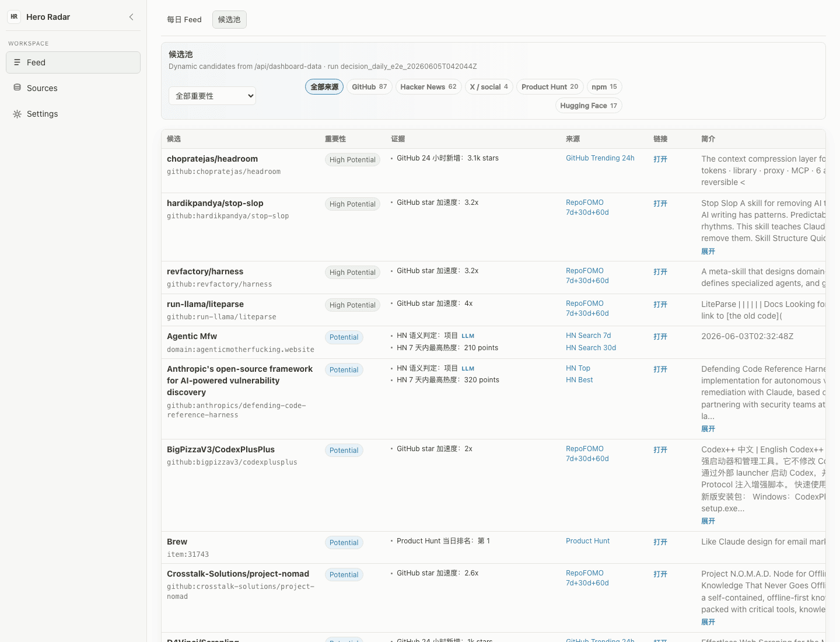Switch to the 候选池 tab
Screen dimensions: 840x642
click(229, 19)
